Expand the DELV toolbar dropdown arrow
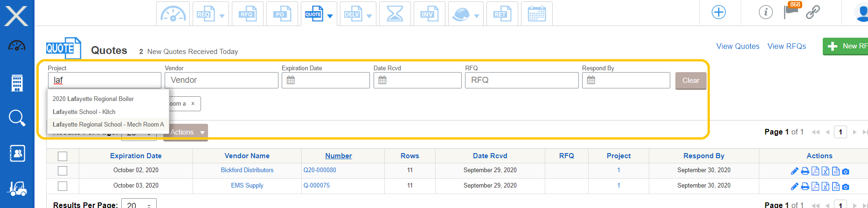The height and width of the screenshot is (208, 868). (369, 16)
